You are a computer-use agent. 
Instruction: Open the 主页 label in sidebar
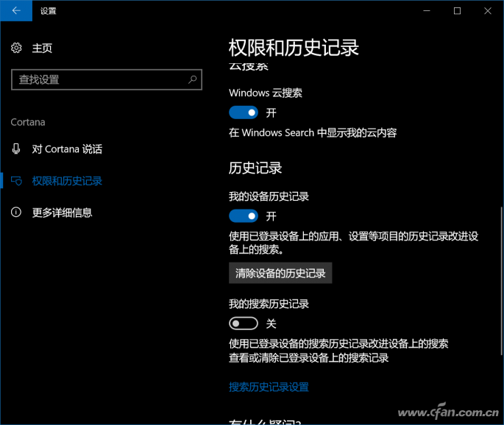pyautogui.click(x=42, y=48)
